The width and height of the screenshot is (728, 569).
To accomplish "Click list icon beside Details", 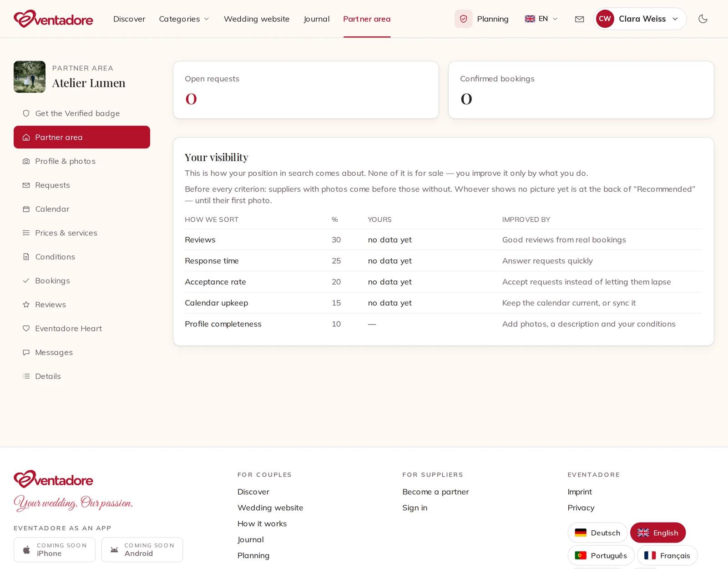I will pos(26,376).
